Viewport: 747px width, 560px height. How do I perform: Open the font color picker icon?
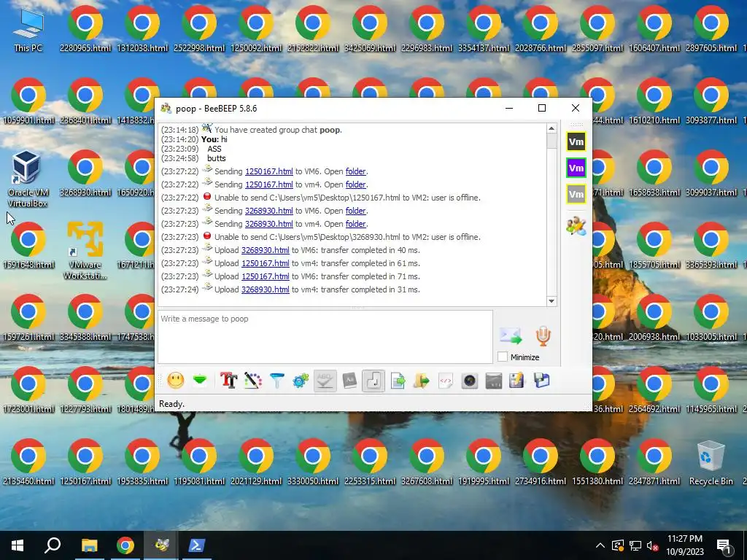point(253,381)
